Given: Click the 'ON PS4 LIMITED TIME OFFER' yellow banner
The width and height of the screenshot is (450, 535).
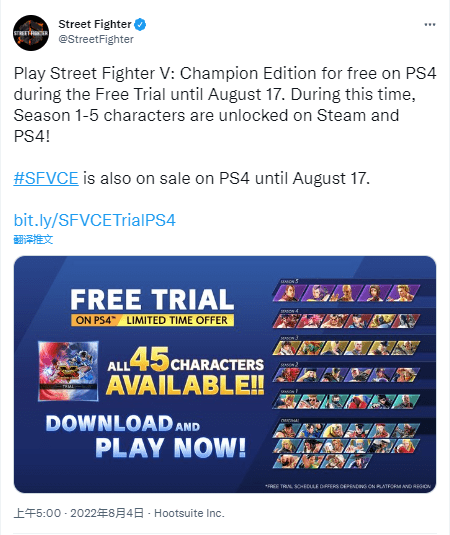Looking at the screenshot, I should tap(153, 320).
